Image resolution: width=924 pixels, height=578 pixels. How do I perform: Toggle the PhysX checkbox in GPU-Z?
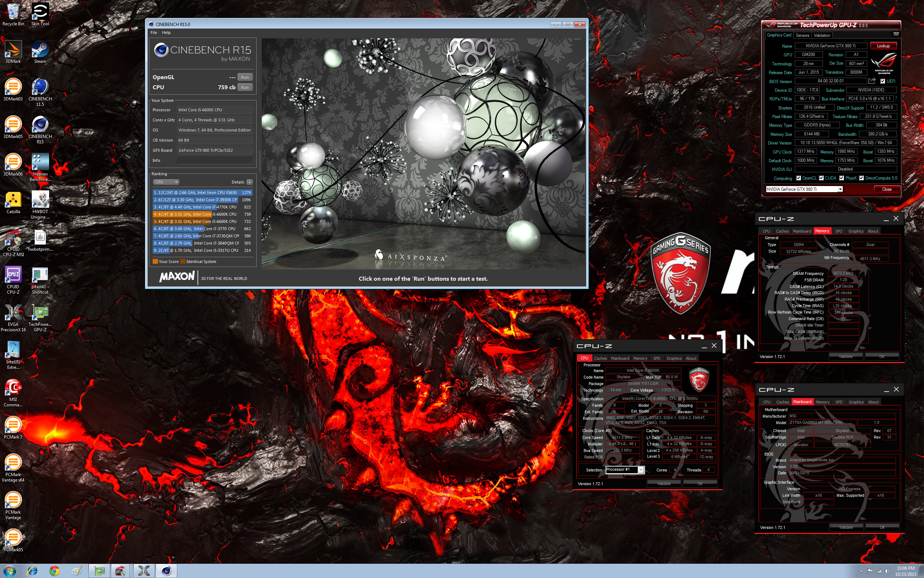click(x=842, y=178)
